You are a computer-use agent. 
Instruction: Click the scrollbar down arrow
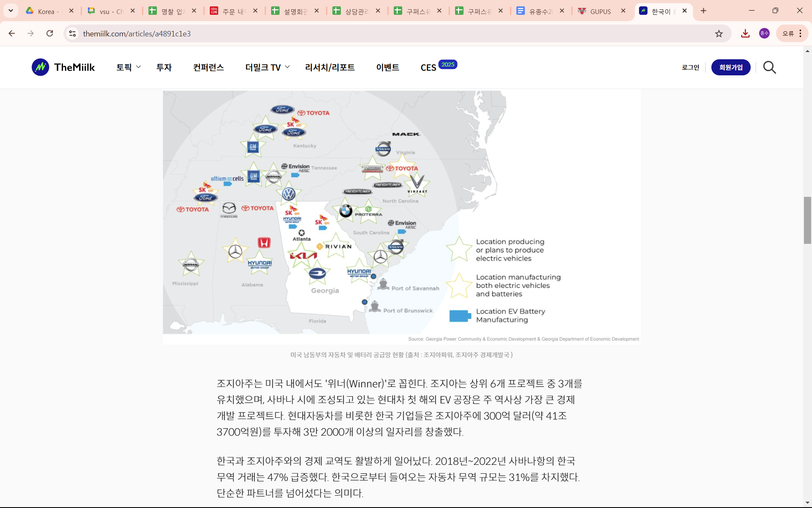[x=807, y=502]
